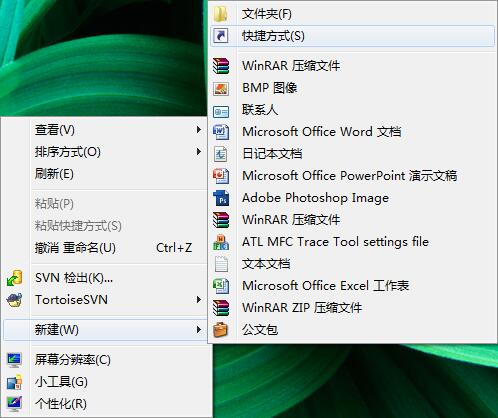498x418 pixels.
Task: Click the SVN 检出 checkout icon
Action: [14, 278]
